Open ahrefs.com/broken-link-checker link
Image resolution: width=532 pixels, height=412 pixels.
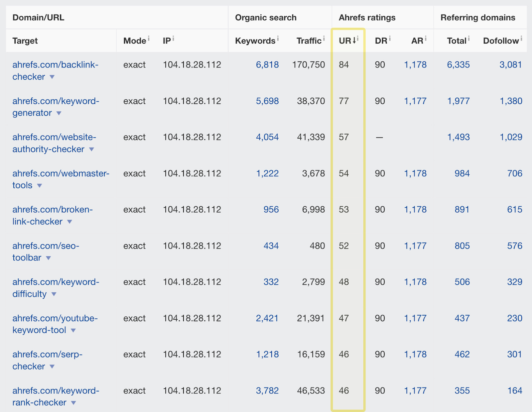(x=53, y=216)
